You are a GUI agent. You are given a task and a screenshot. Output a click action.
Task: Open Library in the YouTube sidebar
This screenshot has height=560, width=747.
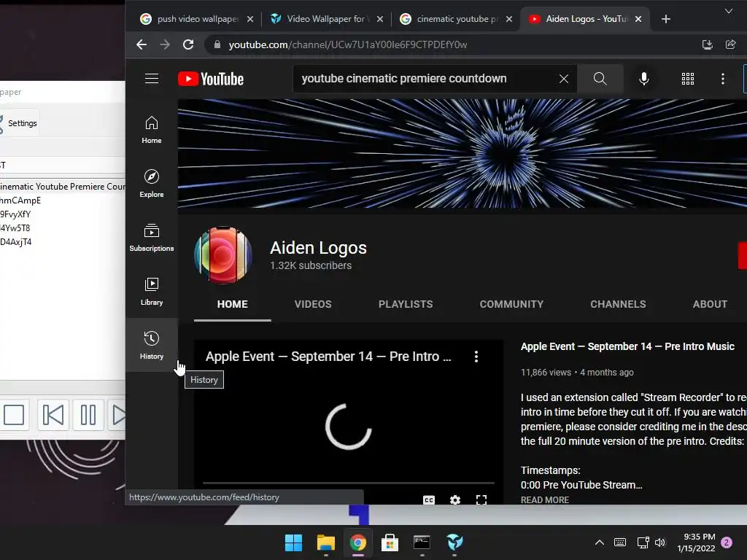[152, 292]
